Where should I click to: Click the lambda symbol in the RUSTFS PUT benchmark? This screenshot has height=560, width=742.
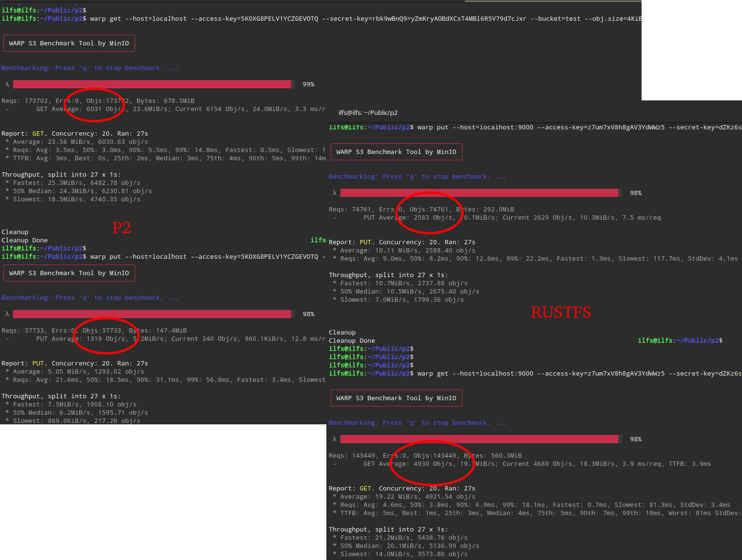pyautogui.click(x=334, y=193)
